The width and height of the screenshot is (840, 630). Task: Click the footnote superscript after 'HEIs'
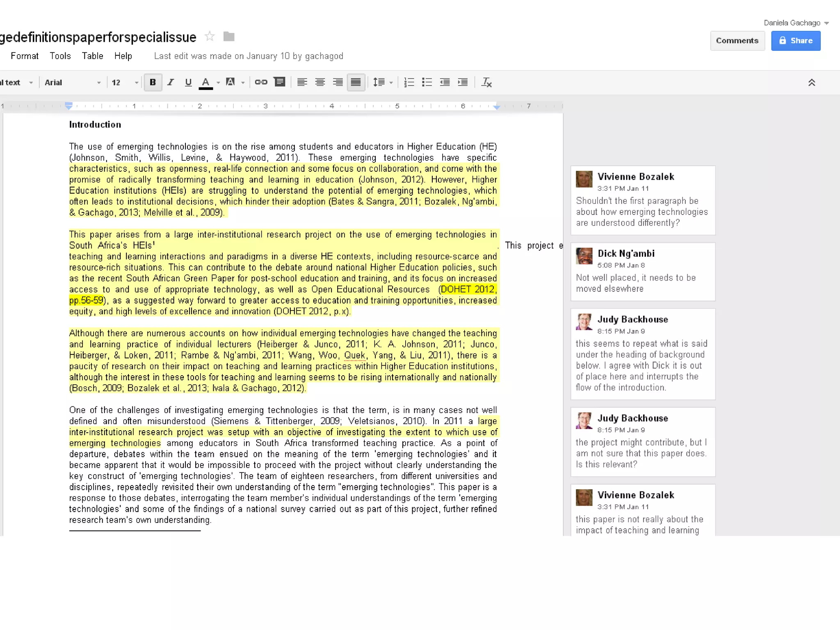click(154, 243)
